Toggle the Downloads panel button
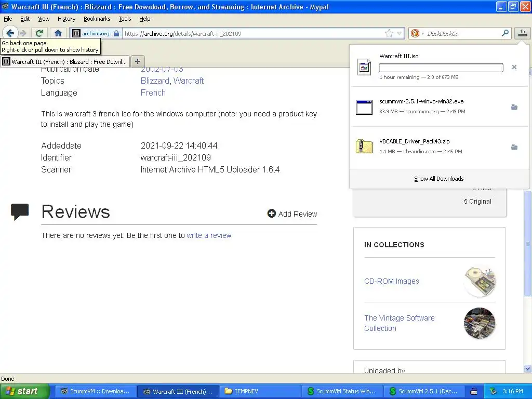Screen dimensions: 532x399 523,33
